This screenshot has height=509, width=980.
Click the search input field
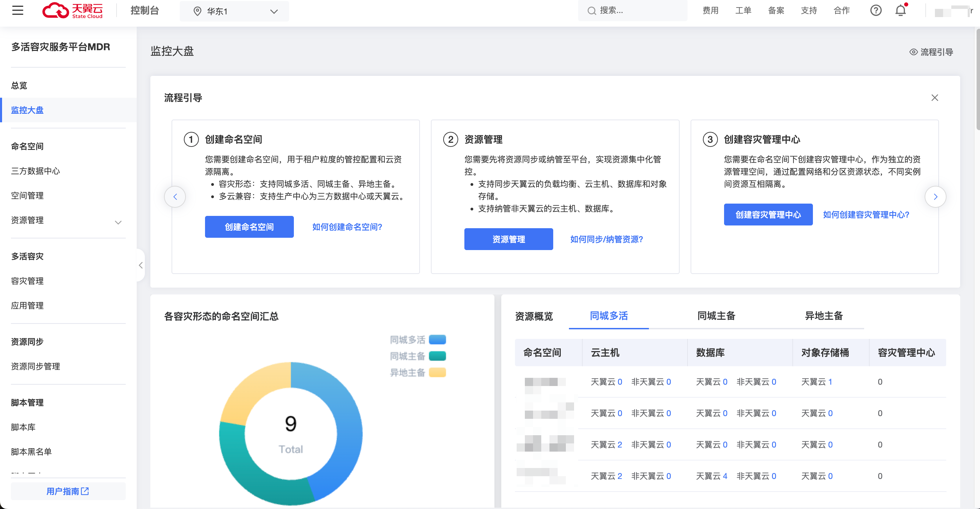[x=632, y=11]
